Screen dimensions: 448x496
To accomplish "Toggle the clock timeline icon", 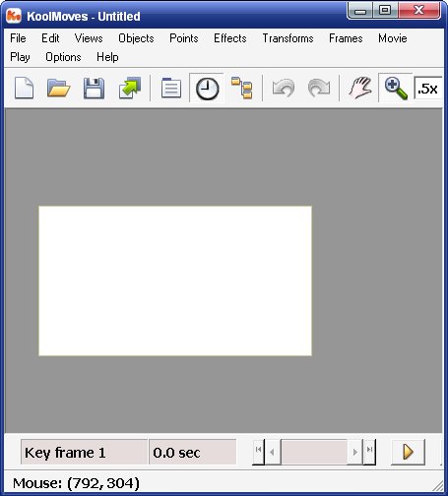I will tap(207, 89).
